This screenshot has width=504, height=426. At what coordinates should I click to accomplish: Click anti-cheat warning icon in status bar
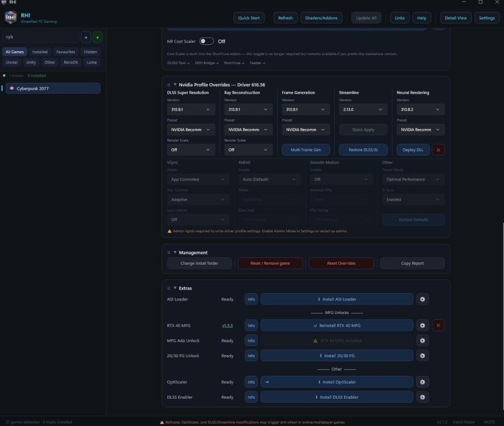click(x=162, y=422)
